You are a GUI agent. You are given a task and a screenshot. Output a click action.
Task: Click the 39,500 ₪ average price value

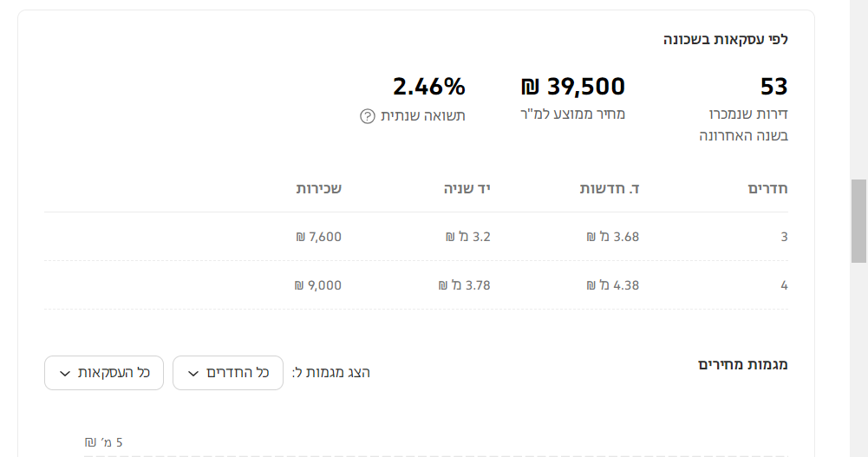(x=572, y=87)
